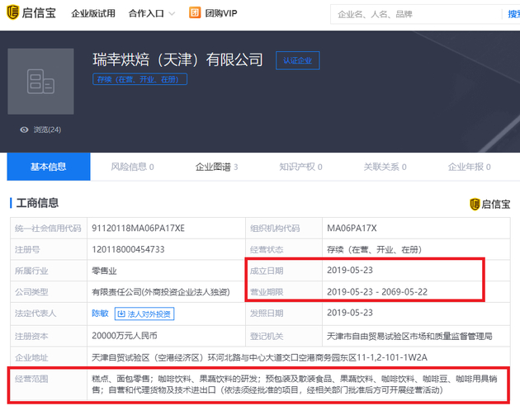
Task: Switch to the 知识产权 tab
Action: pyautogui.click(x=300, y=167)
